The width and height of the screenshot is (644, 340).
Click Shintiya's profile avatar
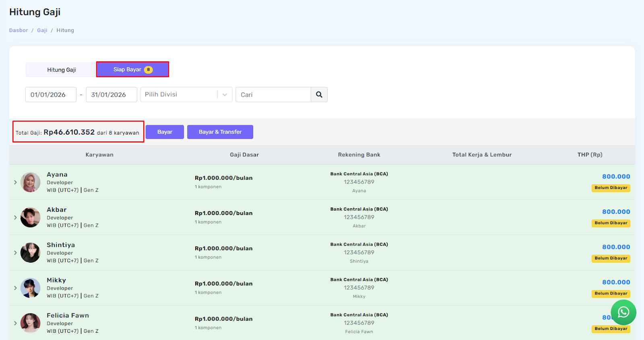(31, 253)
